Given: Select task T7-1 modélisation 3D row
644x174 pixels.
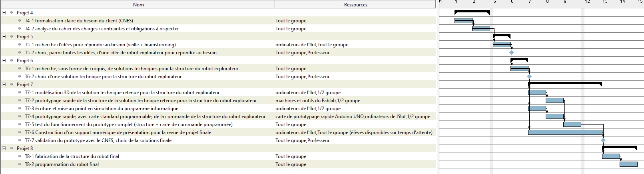Looking at the screenshot, I should pos(122,93).
